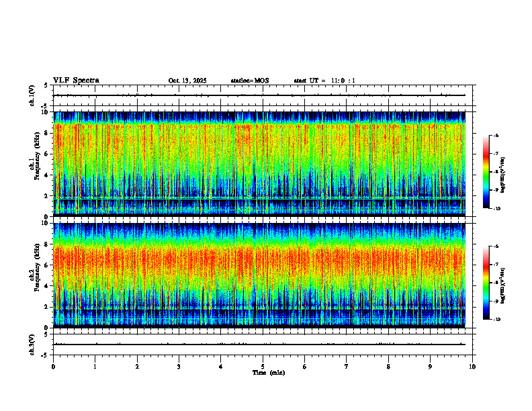
Task: Click the 'station=MOS' label
Action: [x=250, y=81]
